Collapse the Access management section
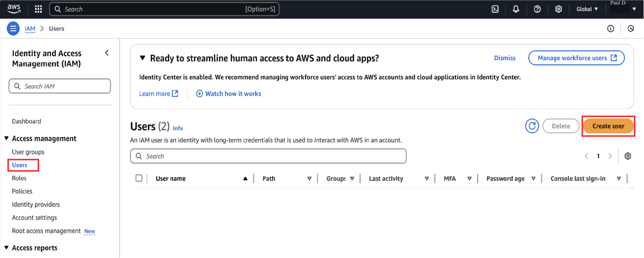Screen dimensions: 644x258 point(7,139)
